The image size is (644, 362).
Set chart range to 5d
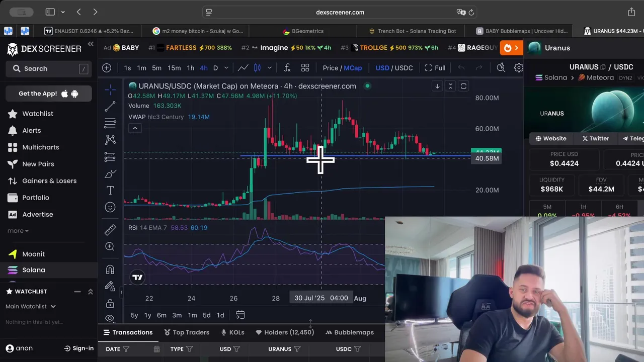[206, 315]
